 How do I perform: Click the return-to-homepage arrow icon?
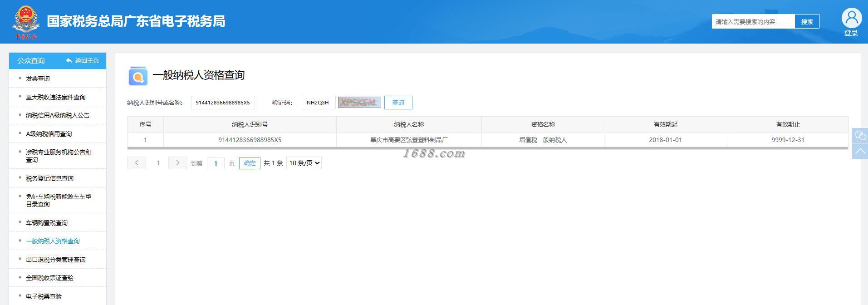tap(69, 60)
